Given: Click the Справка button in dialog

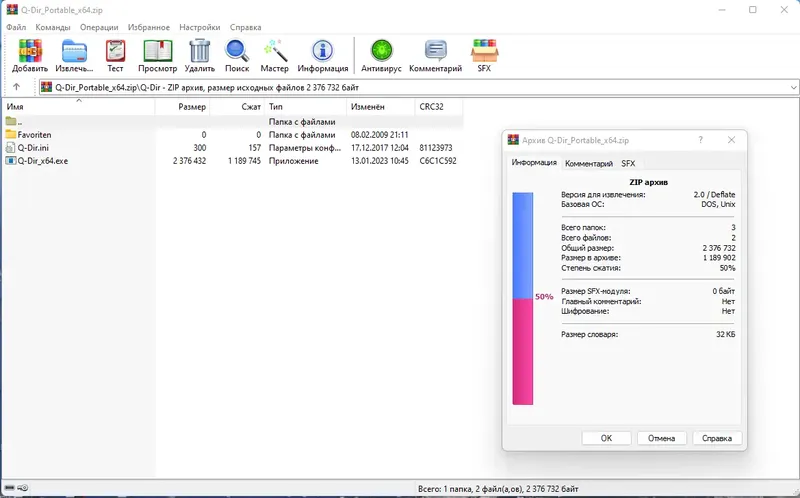Looking at the screenshot, I should [x=717, y=438].
